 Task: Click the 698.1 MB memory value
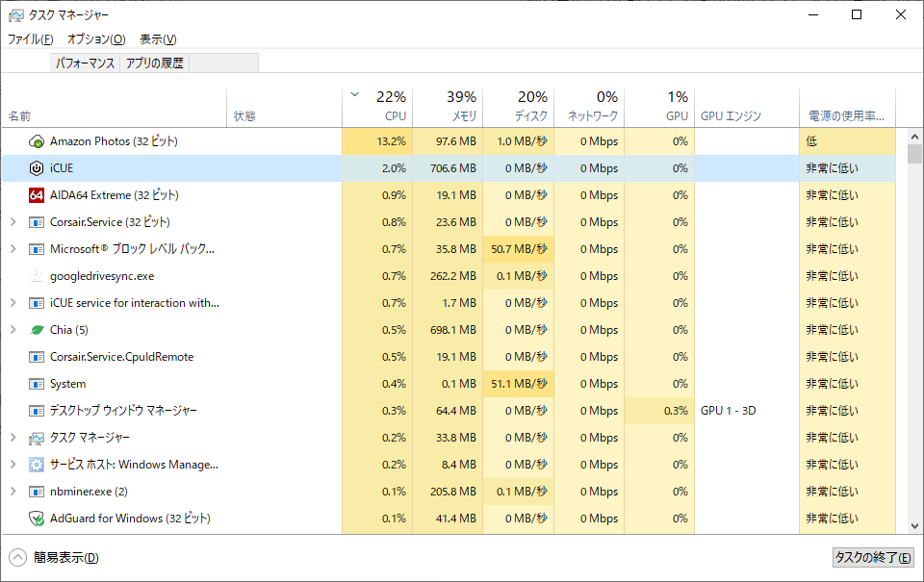pos(453,330)
